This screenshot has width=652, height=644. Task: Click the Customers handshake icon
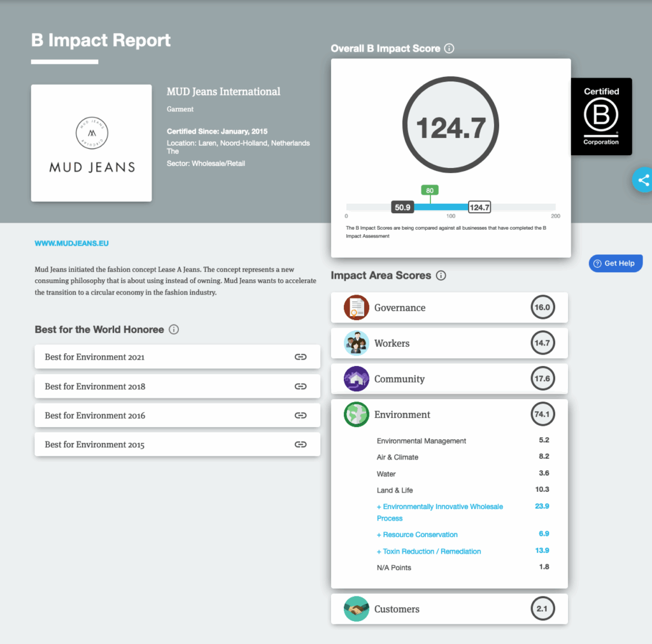357,609
